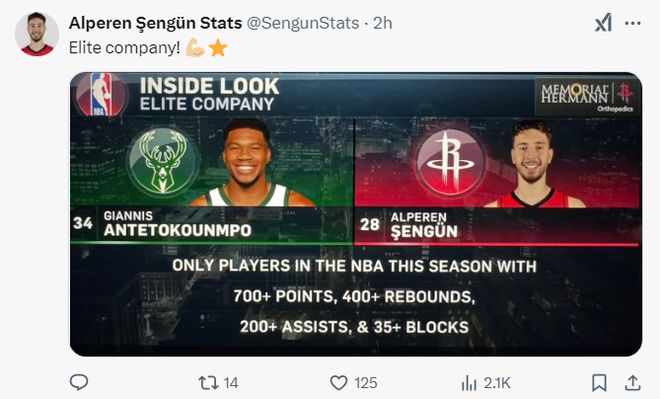The height and width of the screenshot is (399, 660).
Task: Like the tweet with heart icon
Action: click(x=338, y=383)
